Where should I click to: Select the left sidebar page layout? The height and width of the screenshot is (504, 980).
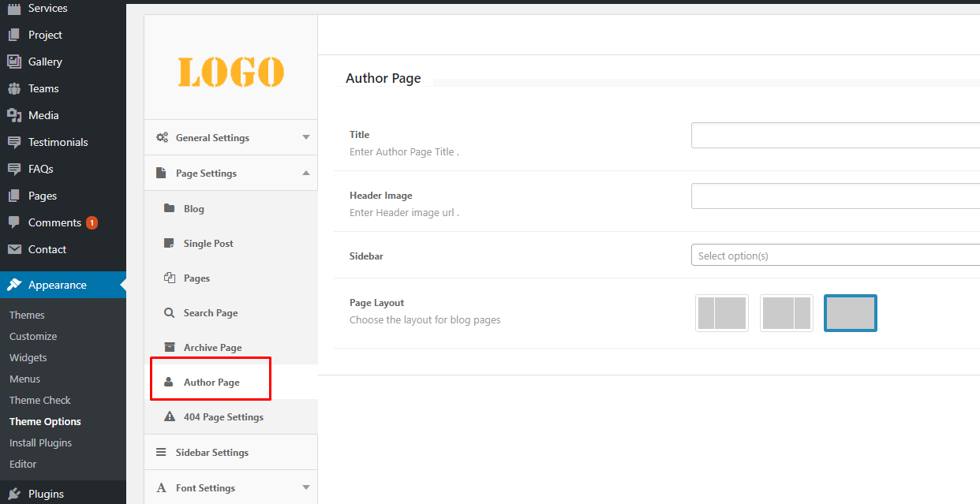722,313
